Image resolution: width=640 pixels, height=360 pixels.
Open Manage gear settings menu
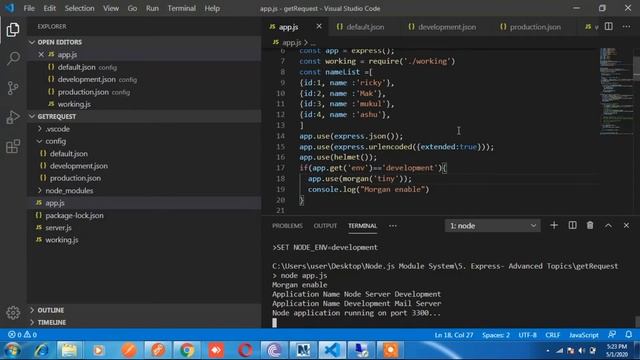(13, 313)
